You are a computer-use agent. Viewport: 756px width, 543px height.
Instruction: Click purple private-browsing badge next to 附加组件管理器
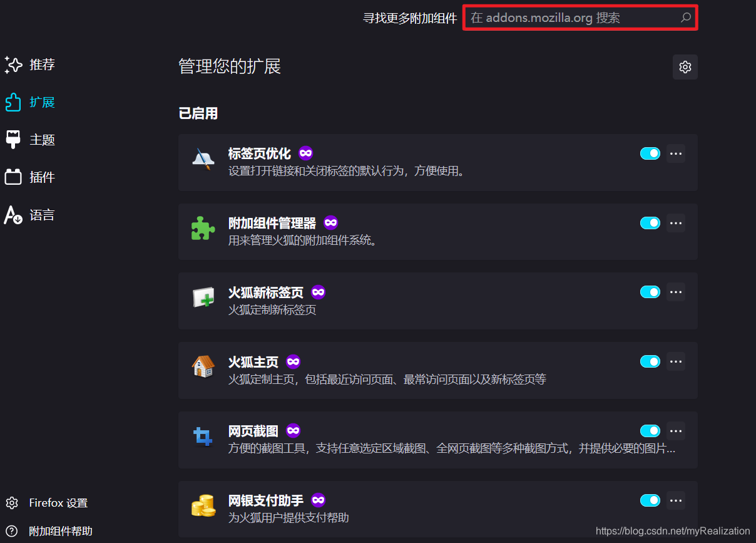click(330, 222)
